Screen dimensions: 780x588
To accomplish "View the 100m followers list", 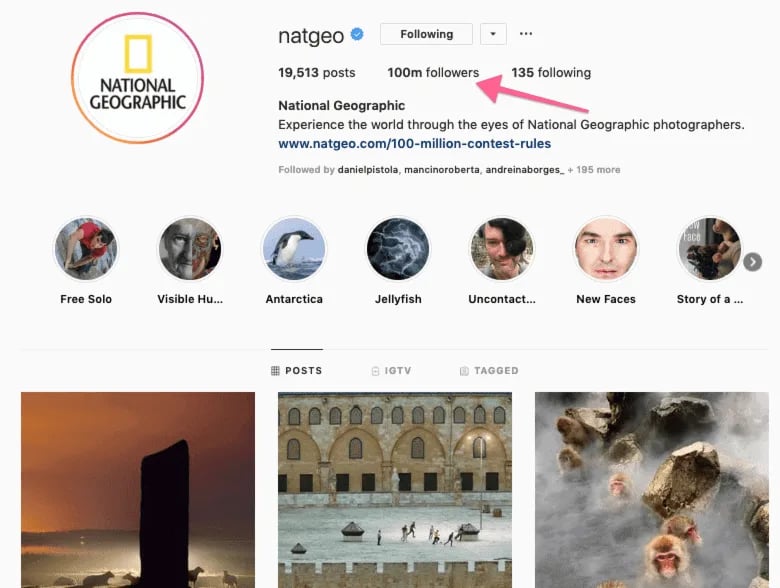I will pos(433,73).
